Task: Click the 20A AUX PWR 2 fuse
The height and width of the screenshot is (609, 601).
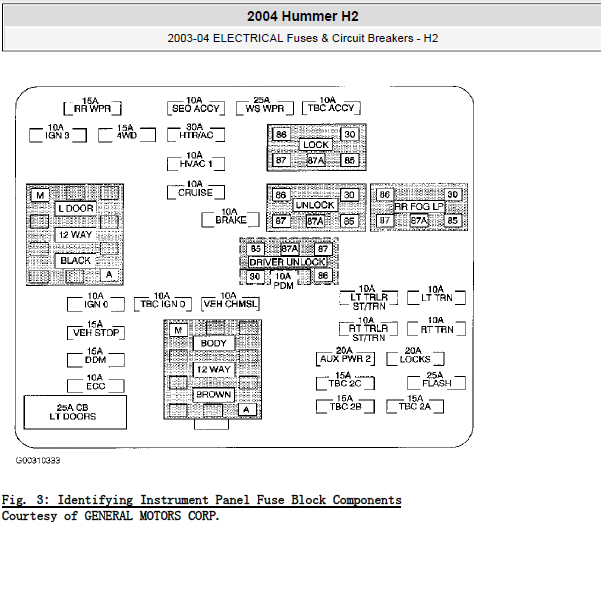Action: pos(345,358)
